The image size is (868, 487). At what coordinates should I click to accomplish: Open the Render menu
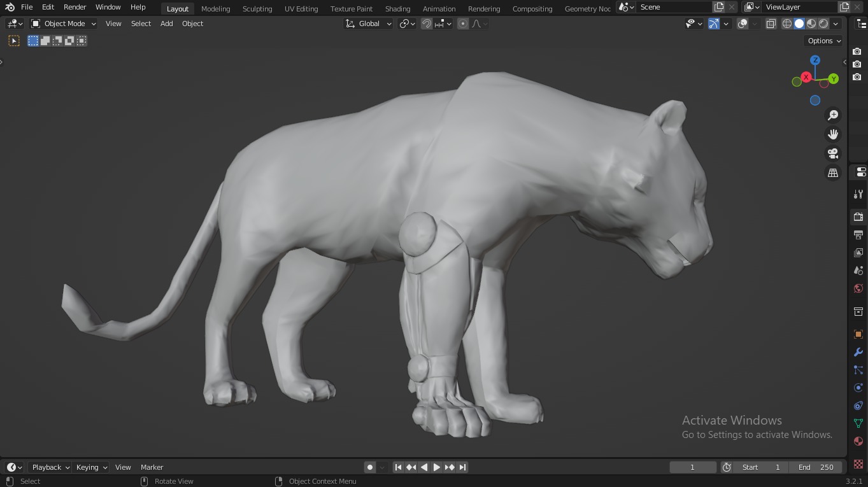pos(75,7)
